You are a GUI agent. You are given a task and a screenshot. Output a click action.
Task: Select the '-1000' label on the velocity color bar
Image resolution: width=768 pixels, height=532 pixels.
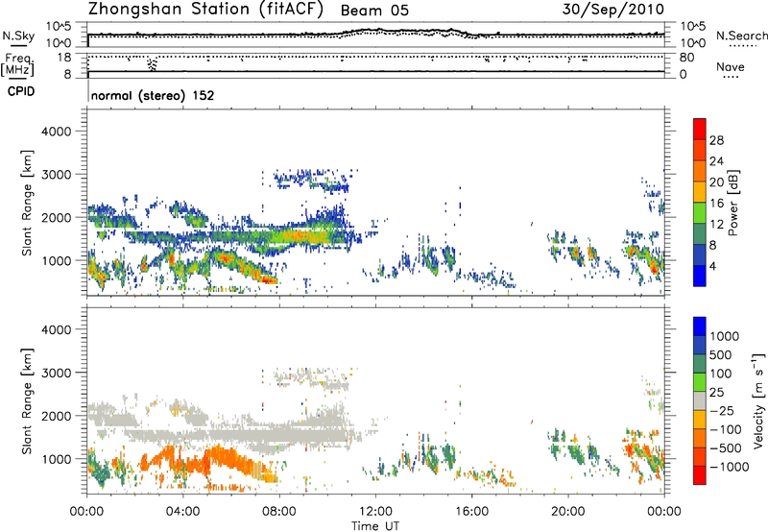point(729,467)
